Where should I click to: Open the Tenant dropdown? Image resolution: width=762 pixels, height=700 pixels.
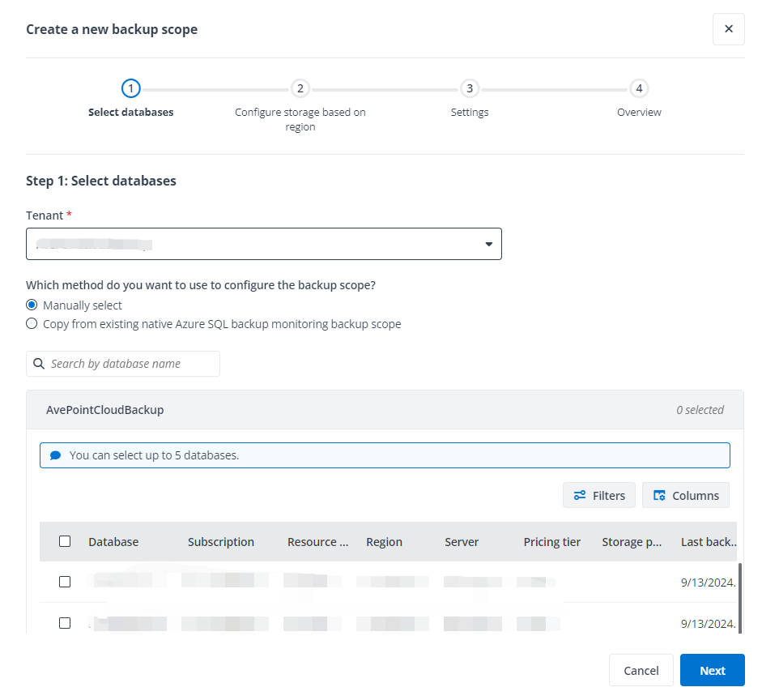488,243
